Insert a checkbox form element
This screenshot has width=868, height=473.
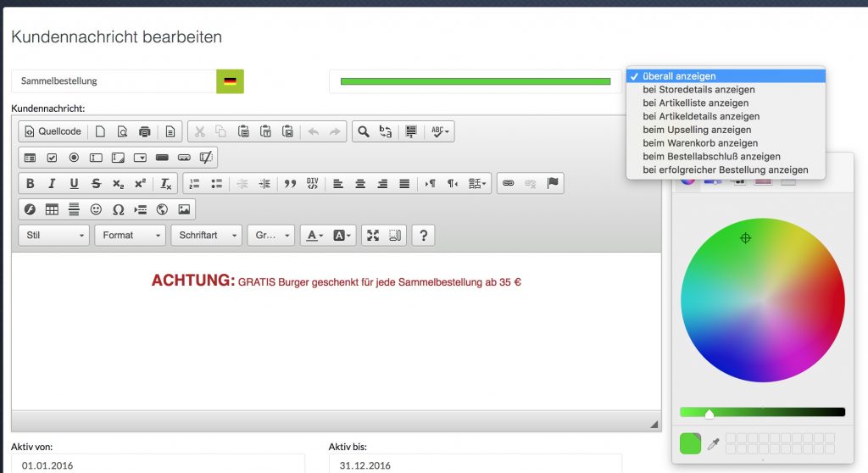[52, 158]
